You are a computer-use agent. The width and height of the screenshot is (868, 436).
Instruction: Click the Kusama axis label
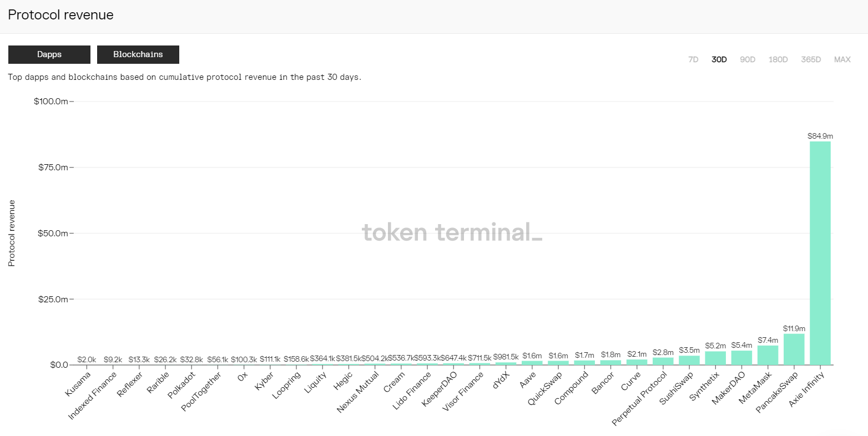coord(78,384)
